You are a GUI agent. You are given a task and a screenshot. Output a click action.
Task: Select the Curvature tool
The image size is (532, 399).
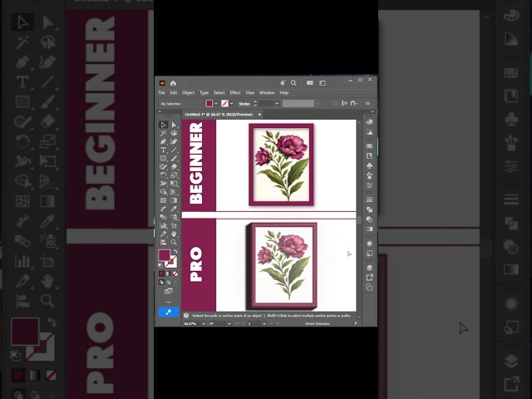pos(174,141)
